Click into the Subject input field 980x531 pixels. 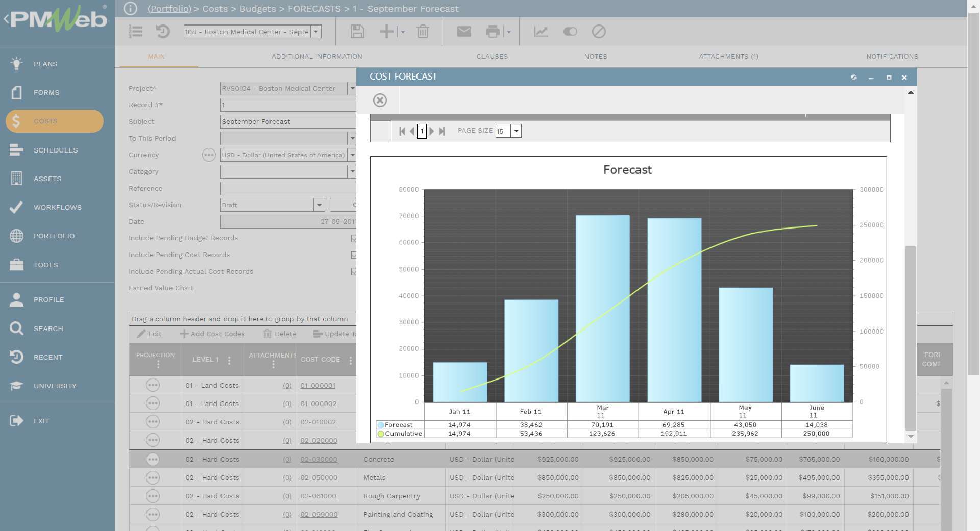pyautogui.click(x=288, y=122)
